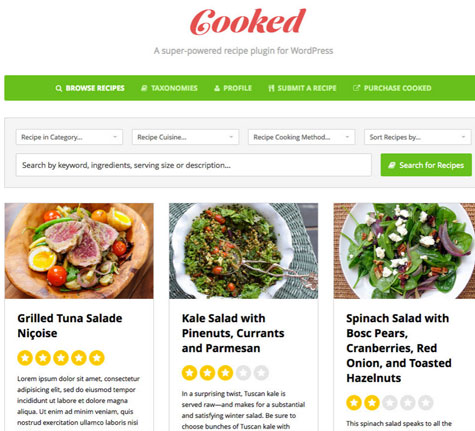Click the Search for Recipes button

click(x=426, y=165)
